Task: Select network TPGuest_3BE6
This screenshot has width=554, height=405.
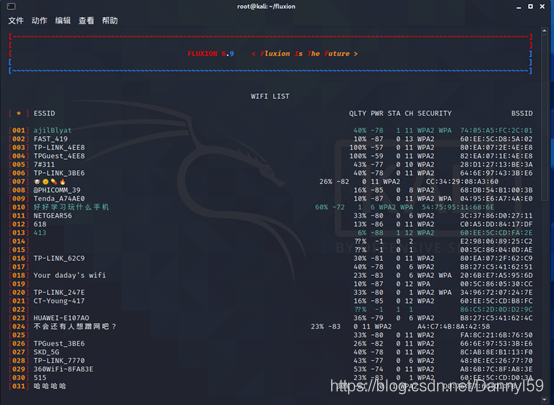Action: (59, 344)
